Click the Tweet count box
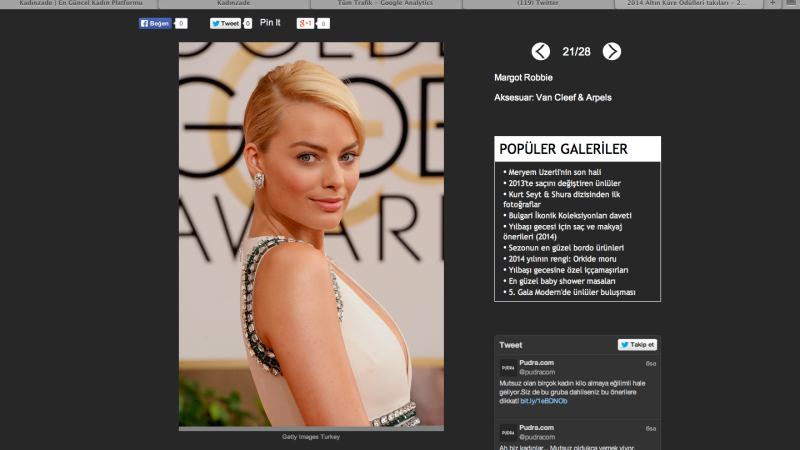800x450 pixels. 247,23
